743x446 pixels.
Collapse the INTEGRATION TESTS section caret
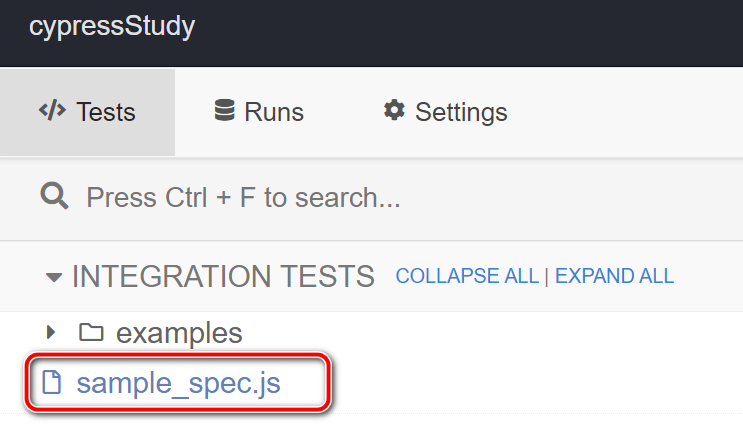click(54, 277)
